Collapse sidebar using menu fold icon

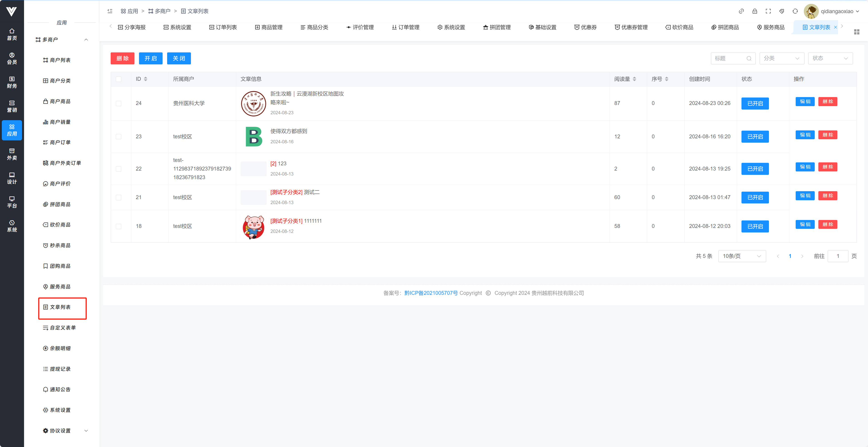click(x=110, y=11)
